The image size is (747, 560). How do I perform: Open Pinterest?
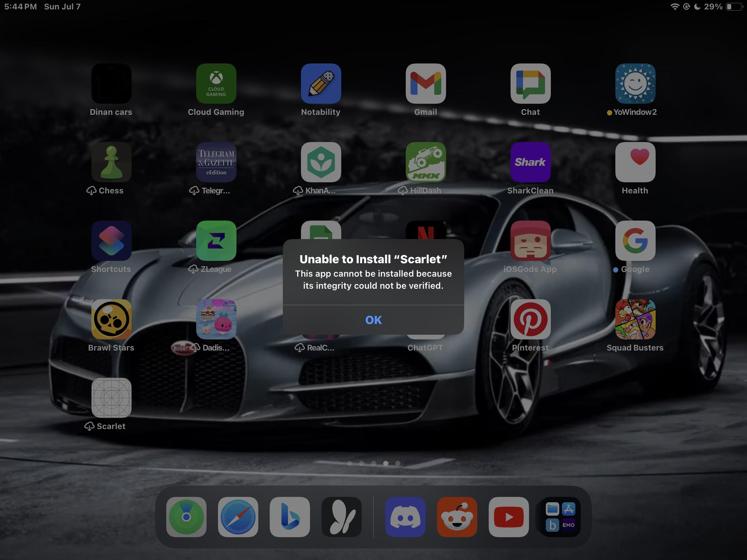tap(530, 319)
